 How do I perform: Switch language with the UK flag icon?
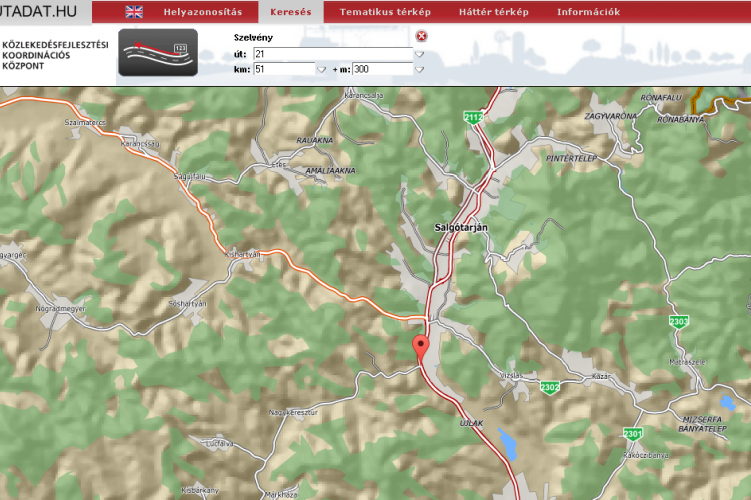(133, 12)
